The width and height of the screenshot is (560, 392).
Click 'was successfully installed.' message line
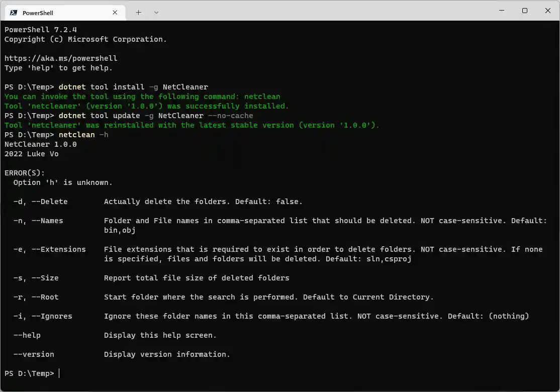146,106
